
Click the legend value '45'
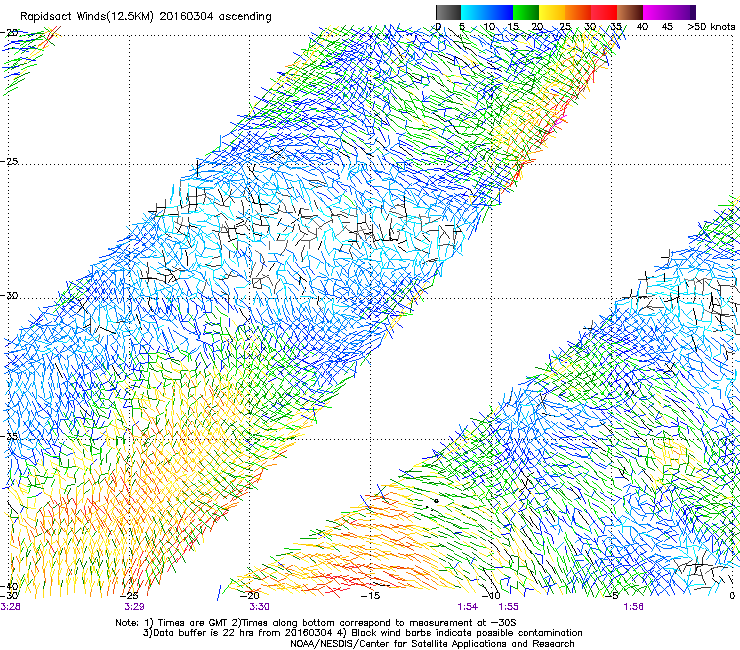click(667, 26)
